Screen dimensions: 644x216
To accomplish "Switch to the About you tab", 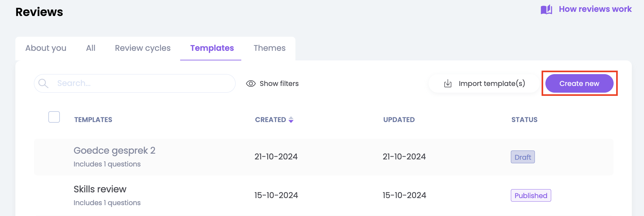I will [46, 48].
